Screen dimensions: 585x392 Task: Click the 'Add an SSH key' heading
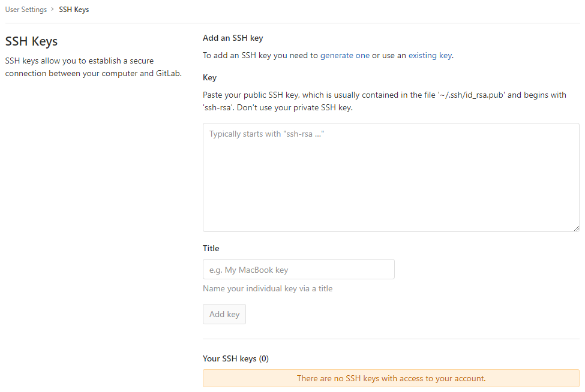click(233, 38)
